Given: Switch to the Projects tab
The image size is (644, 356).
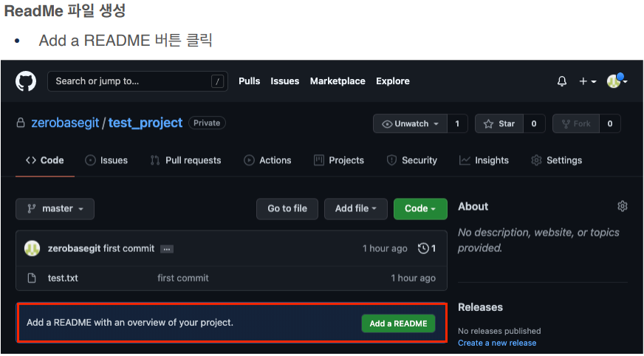Looking at the screenshot, I should point(339,160).
